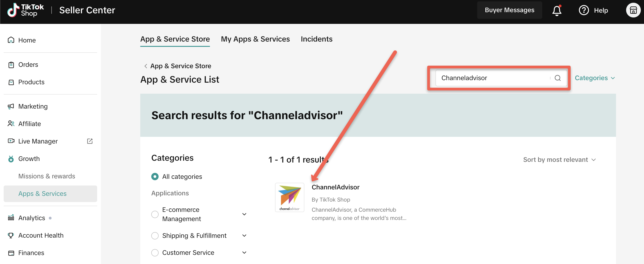Click the Buyer Messages button

[x=509, y=10]
